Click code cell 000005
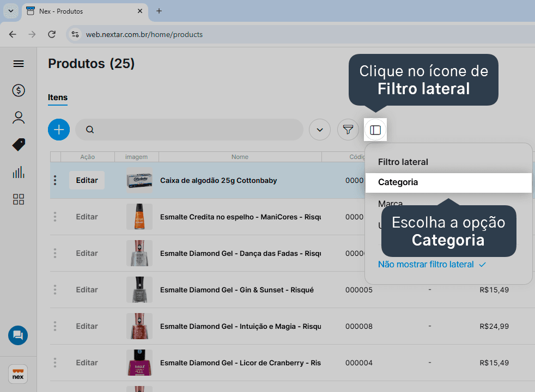Viewport: 535px width, 392px height. tap(359, 290)
